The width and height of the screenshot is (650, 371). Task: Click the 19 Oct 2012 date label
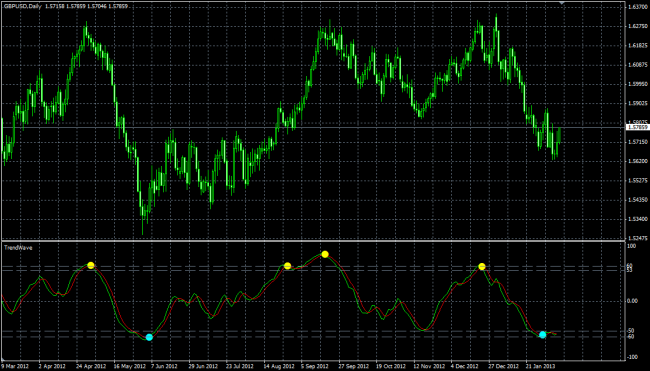pos(390,366)
